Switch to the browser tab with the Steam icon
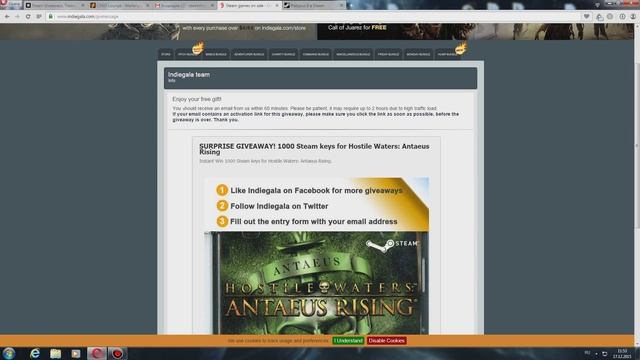This screenshot has width=640, height=360. click(313, 5)
